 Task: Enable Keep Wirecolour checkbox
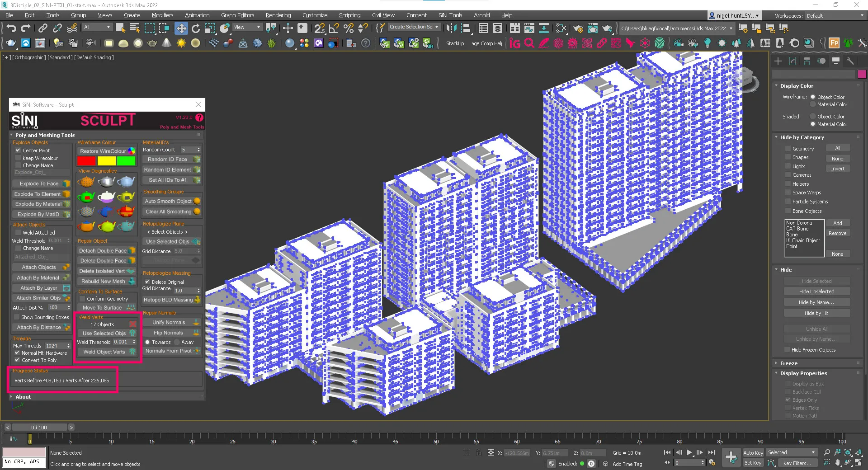coord(18,158)
